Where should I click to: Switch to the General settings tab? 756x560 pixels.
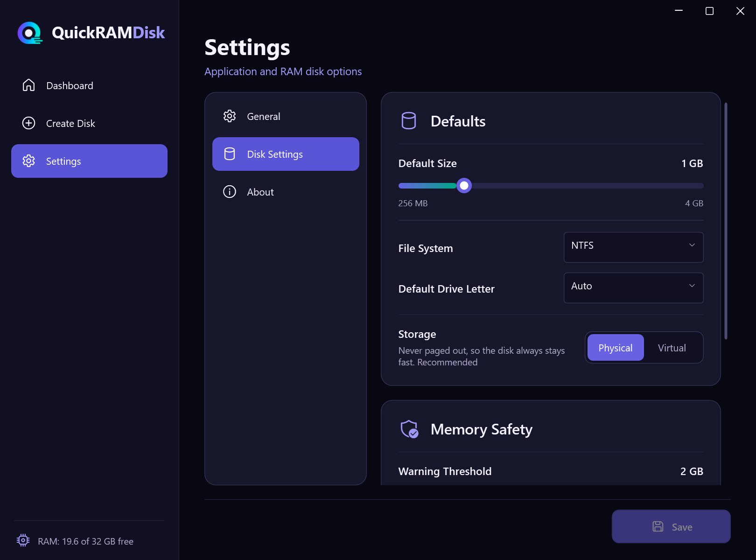pyautogui.click(x=286, y=116)
